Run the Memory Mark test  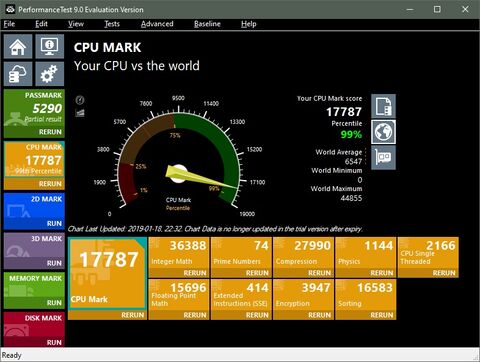click(x=54, y=303)
